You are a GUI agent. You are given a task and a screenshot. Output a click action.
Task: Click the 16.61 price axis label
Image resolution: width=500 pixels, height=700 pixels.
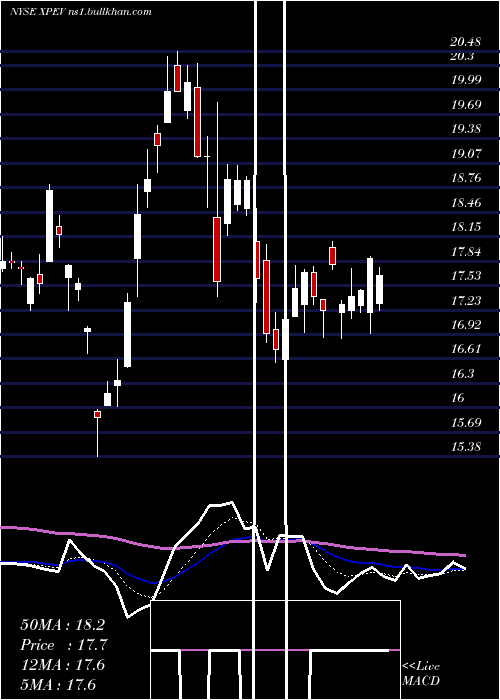click(x=466, y=349)
